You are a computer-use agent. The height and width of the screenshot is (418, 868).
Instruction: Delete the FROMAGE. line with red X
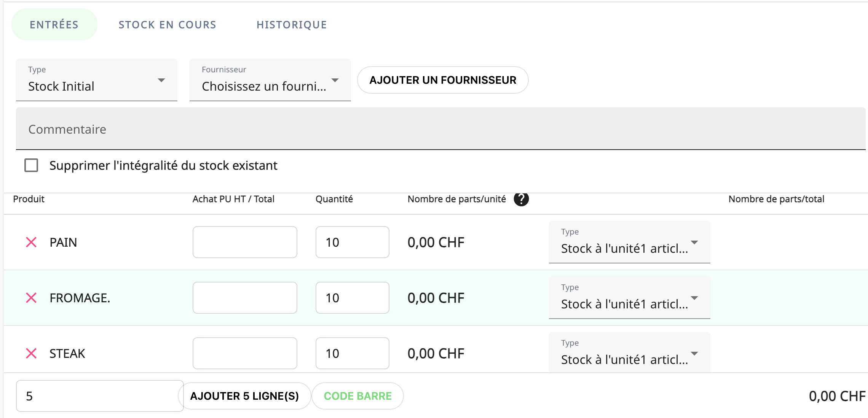(x=31, y=298)
